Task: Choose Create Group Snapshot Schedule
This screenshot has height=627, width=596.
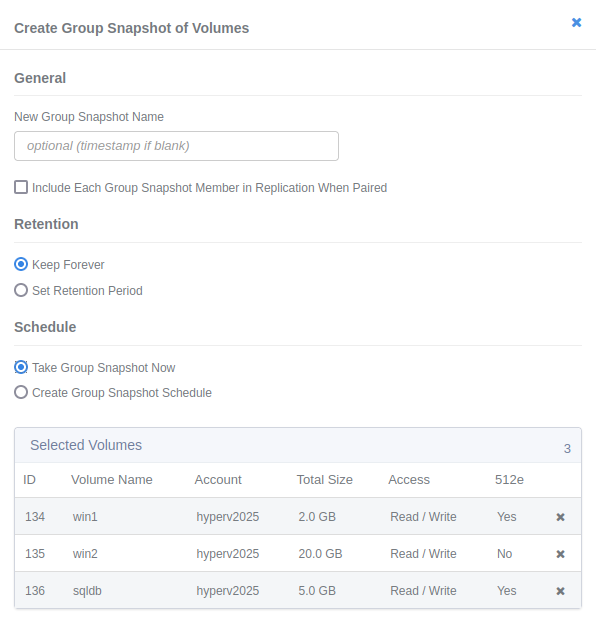Action: pyautogui.click(x=21, y=392)
